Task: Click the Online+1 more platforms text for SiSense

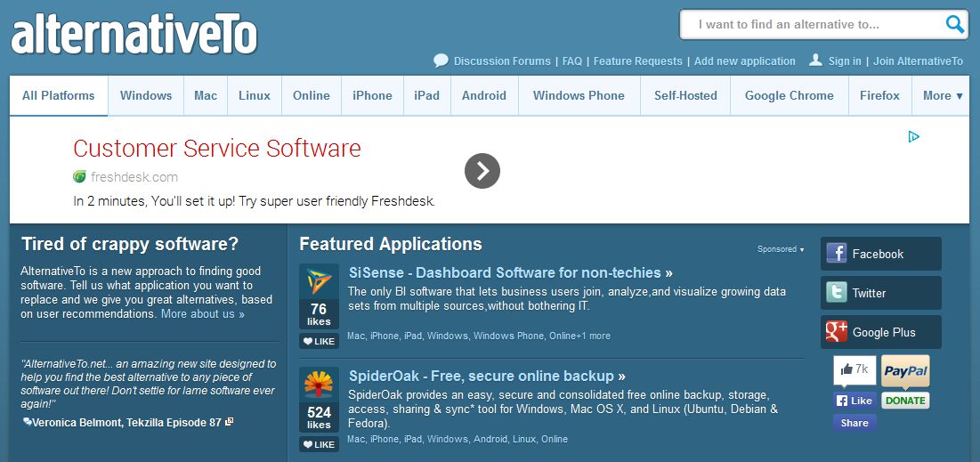Action: pyautogui.click(x=580, y=336)
